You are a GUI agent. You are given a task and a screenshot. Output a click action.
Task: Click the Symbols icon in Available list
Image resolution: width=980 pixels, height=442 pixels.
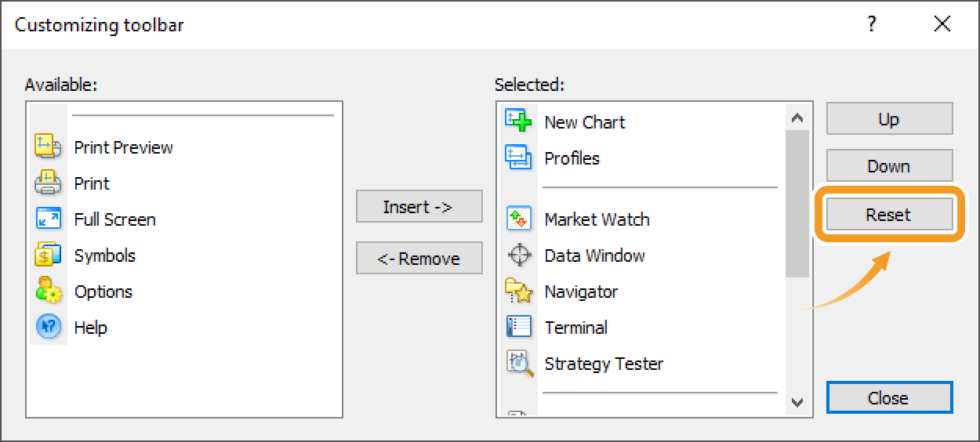(x=49, y=255)
